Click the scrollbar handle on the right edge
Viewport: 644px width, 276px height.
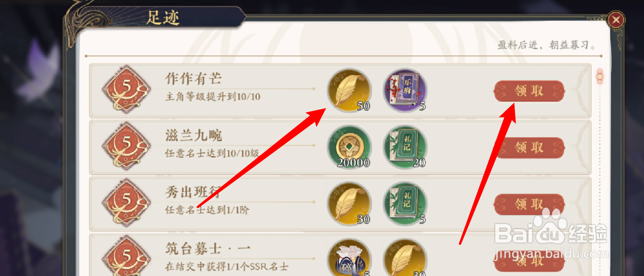click(599, 76)
